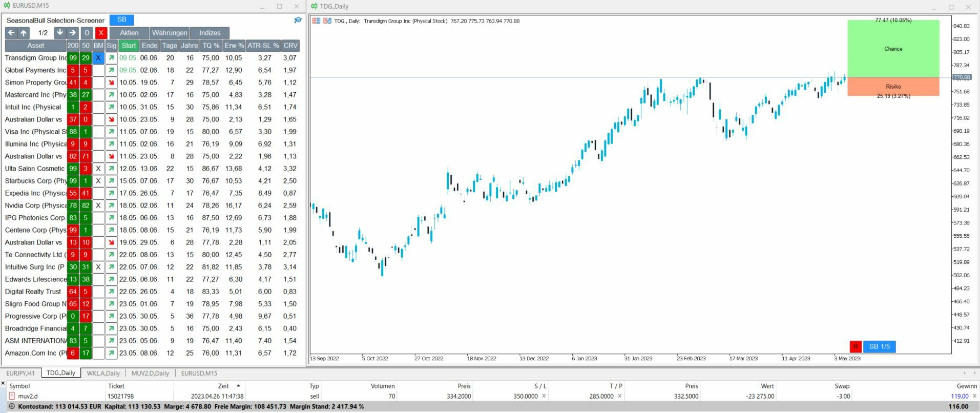This screenshot has height=413, width=980.
Task: Remove the S/L value 350.0000 with its x
Action: click(x=544, y=396)
